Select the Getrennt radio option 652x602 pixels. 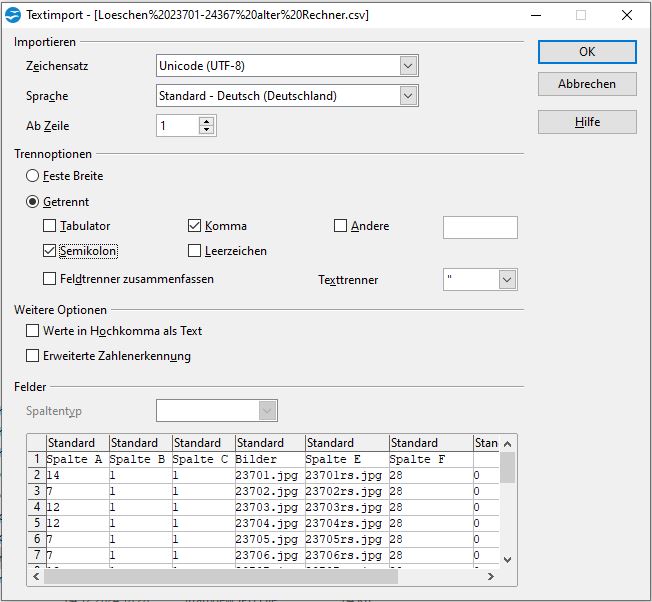coord(34,202)
